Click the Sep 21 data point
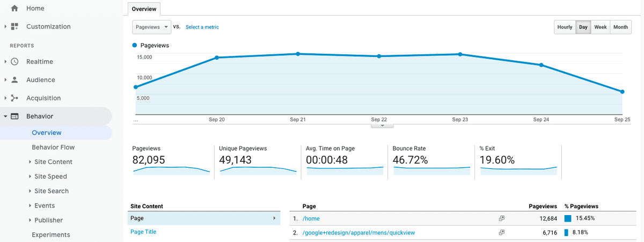Screen dimensions: 644x242 pos(298,54)
